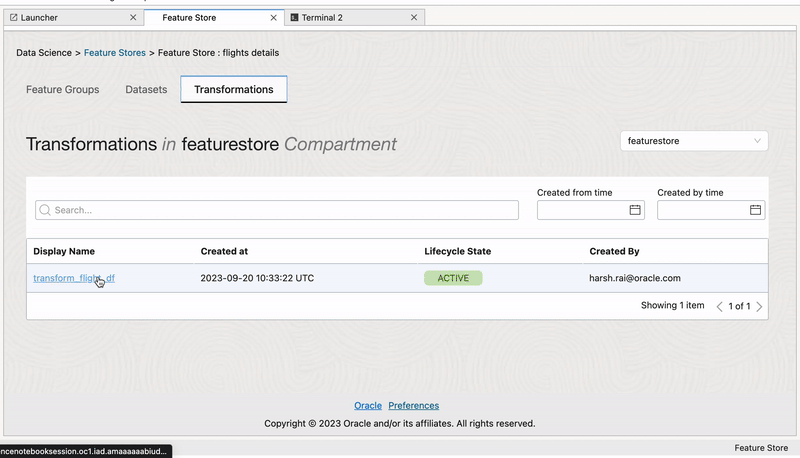
Task: Click the Lifecycle State column header
Action: point(458,251)
